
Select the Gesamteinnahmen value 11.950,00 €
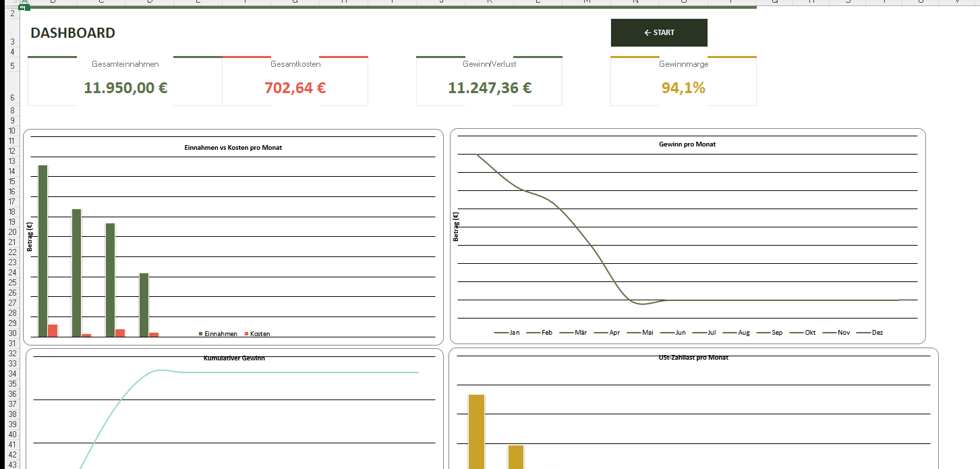(125, 88)
